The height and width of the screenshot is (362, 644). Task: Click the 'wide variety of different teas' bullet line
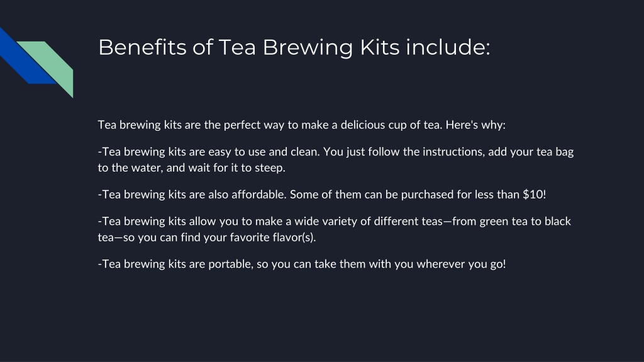click(335, 221)
